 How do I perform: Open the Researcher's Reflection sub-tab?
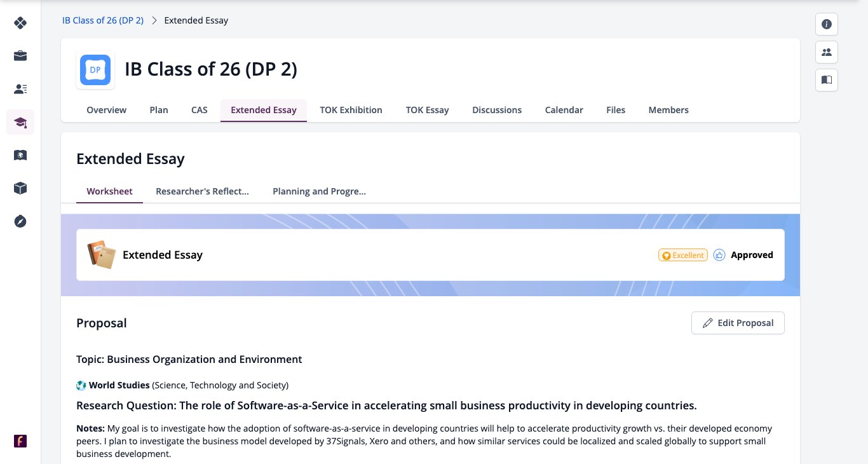click(x=202, y=191)
